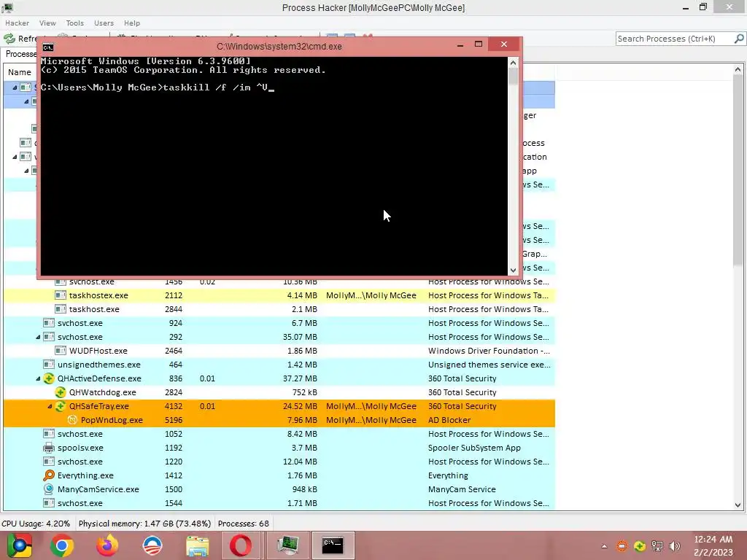Select the ManyCamService.exe icon
Viewport: 747px width, 560px height.
point(49,489)
